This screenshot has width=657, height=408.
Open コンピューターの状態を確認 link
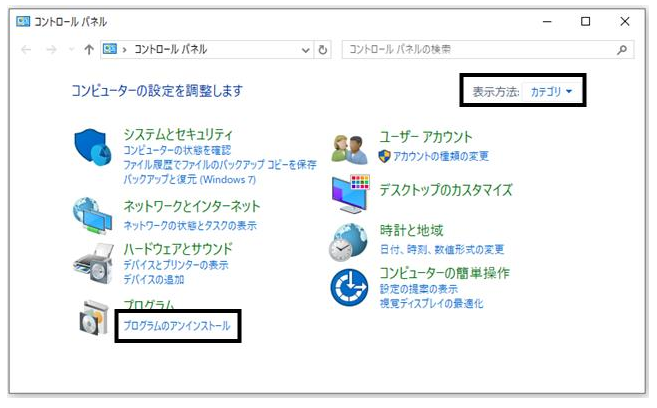(177, 150)
